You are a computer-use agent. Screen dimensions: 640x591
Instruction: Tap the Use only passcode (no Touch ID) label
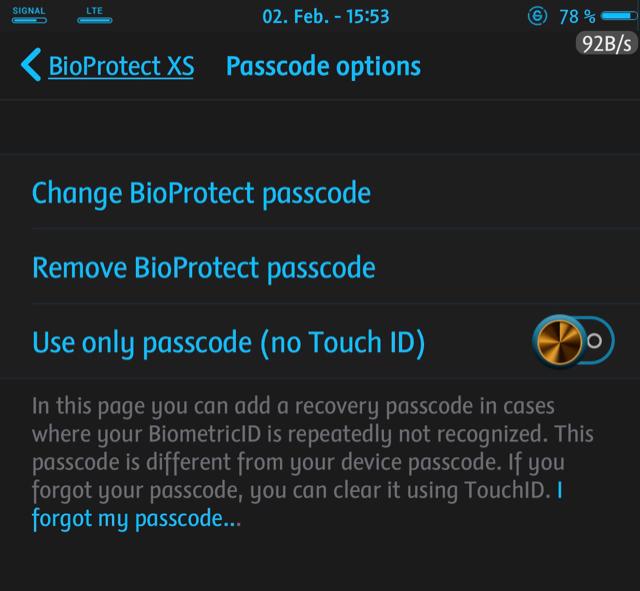tap(229, 343)
